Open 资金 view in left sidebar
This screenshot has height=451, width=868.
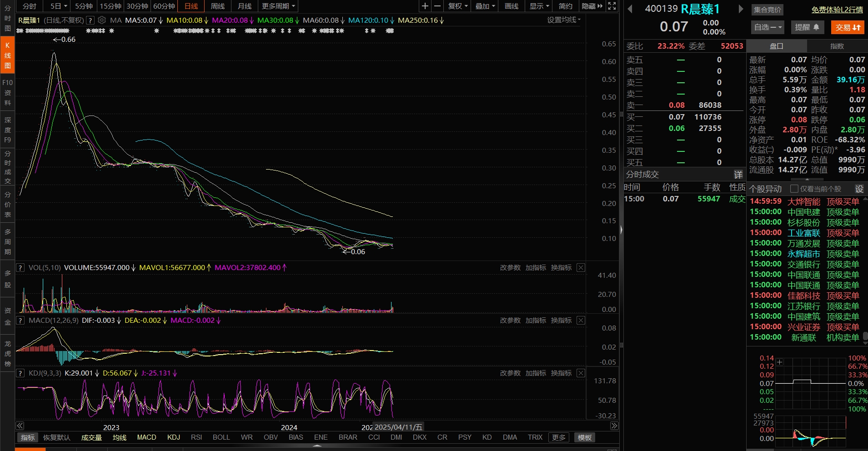click(x=7, y=316)
